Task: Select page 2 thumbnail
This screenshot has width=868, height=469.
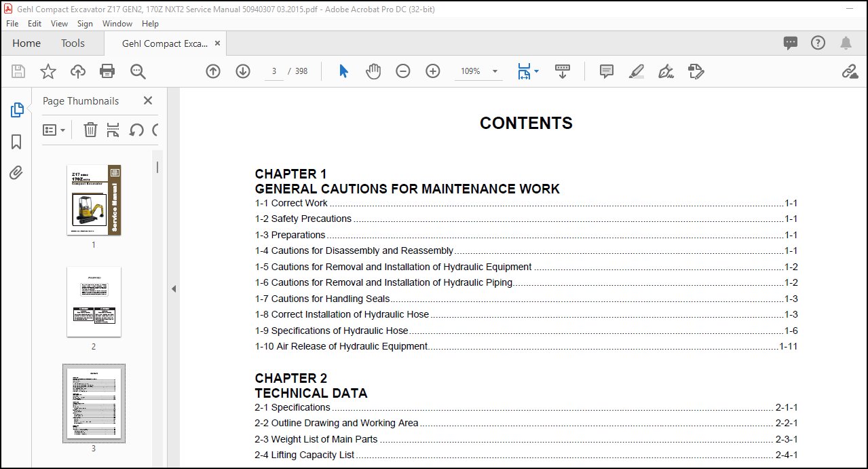Action: (x=94, y=302)
